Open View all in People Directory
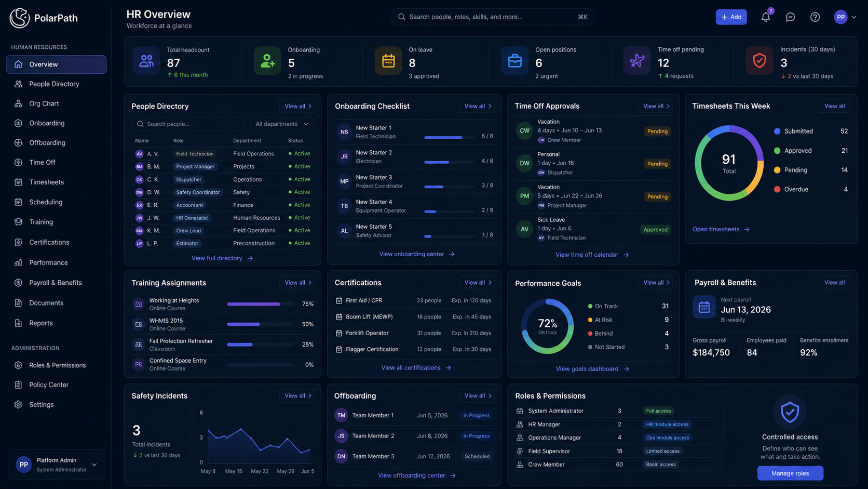868x489 pixels. click(x=298, y=106)
